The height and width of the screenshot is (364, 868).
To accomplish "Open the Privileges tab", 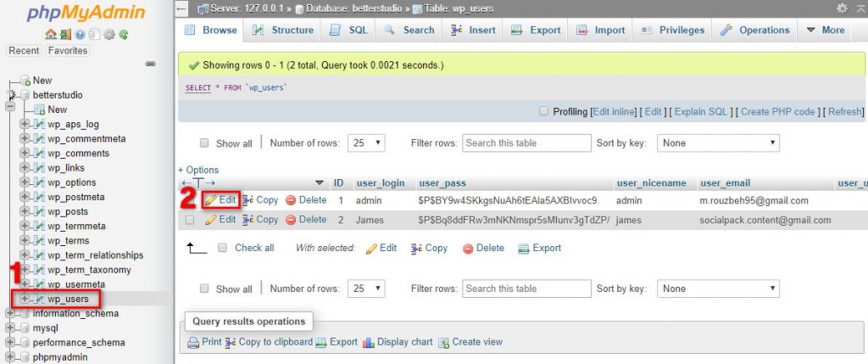I will [672, 30].
